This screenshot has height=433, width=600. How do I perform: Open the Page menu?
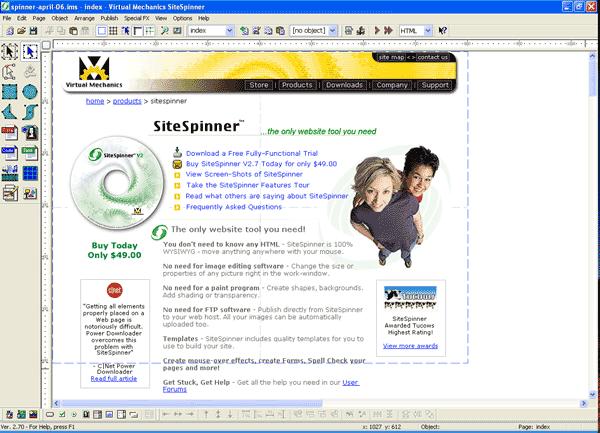coord(39,18)
